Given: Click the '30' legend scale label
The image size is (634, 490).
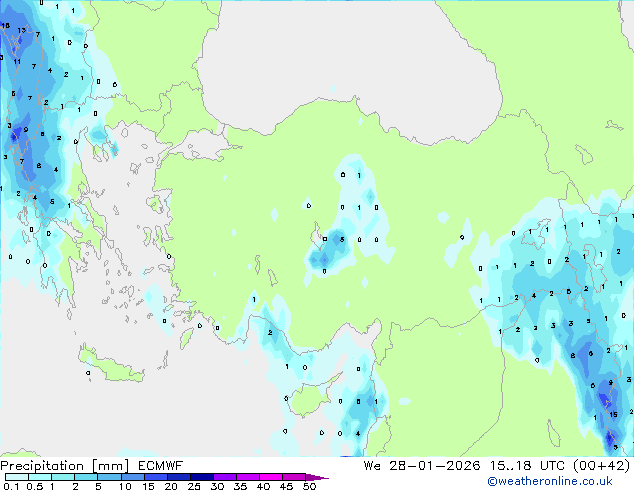Looking at the screenshot, I should click(x=217, y=486).
